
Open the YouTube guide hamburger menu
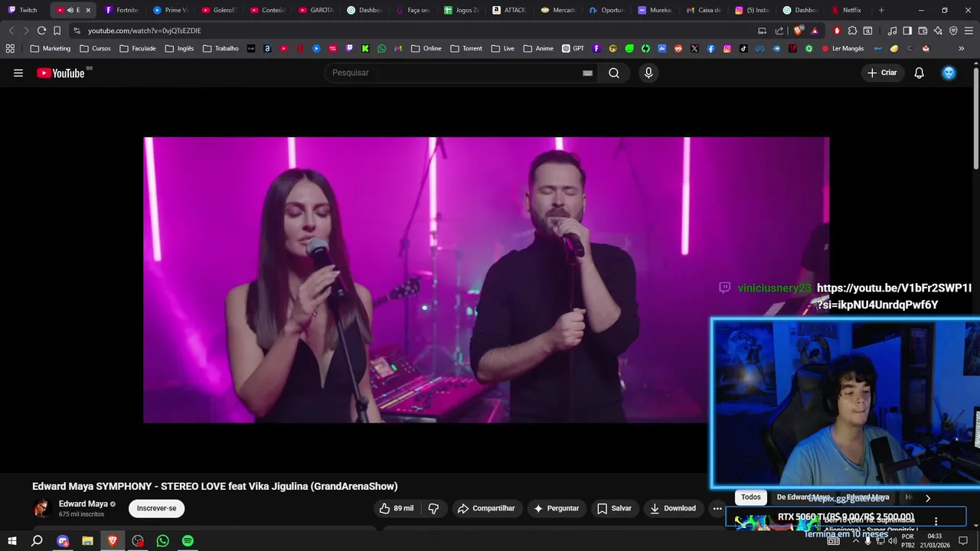coord(18,73)
